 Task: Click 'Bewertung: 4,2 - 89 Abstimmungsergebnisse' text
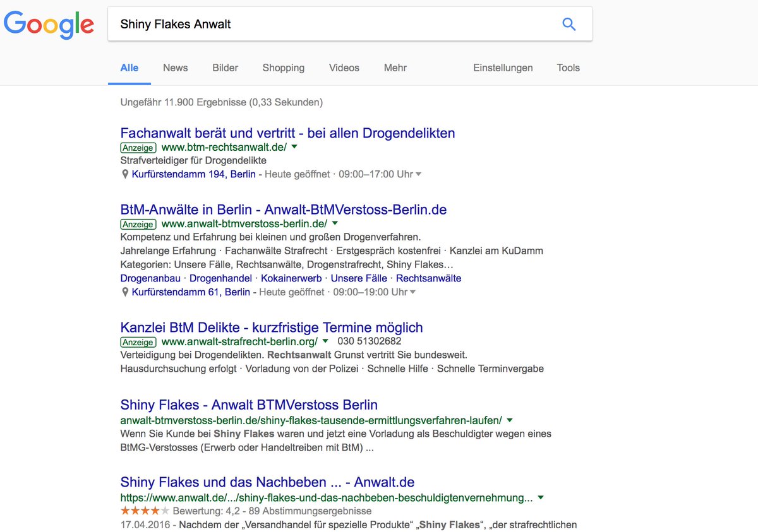(x=272, y=511)
